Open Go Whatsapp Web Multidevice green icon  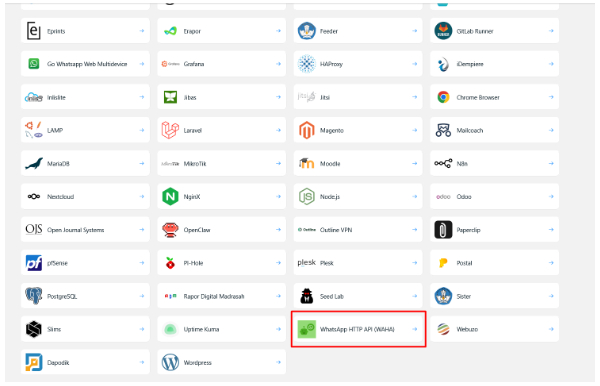[34, 64]
